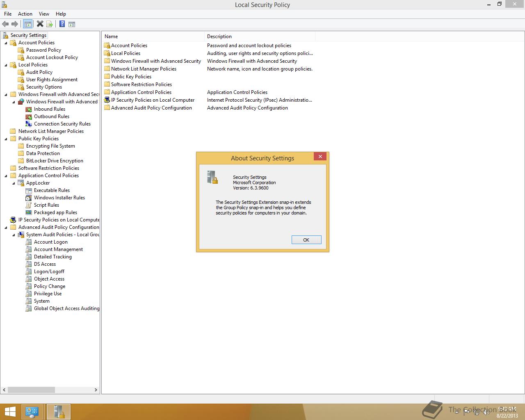Click Local Policies icon in right pane
Image resolution: width=525 pixels, height=420 pixels.
pos(107,53)
